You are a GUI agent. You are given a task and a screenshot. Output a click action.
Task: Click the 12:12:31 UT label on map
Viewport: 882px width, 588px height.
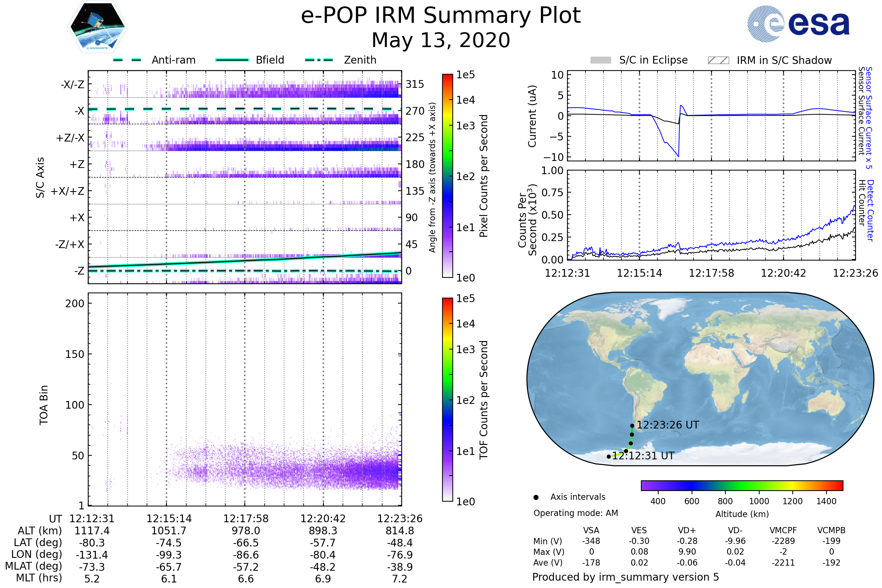(x=643, y=456)
